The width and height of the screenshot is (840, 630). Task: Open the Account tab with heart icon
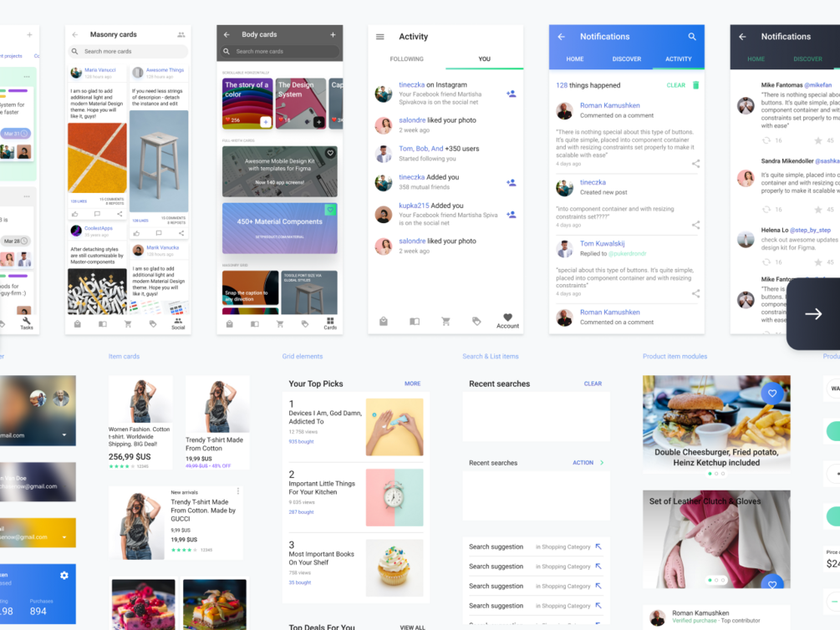(x=507, y=321)
